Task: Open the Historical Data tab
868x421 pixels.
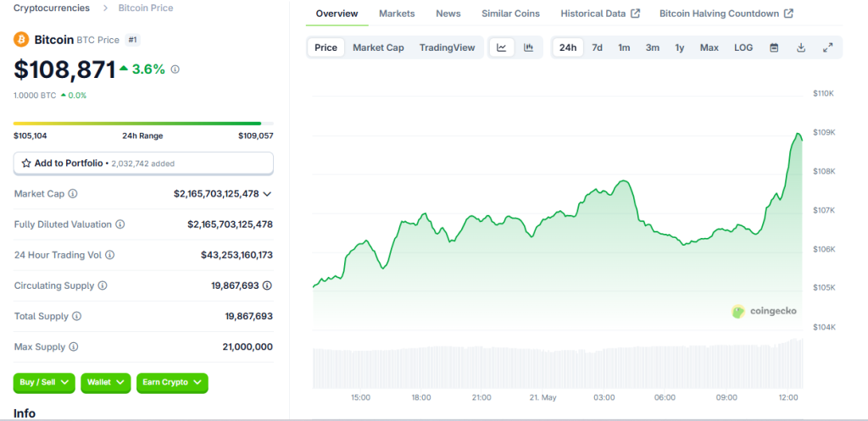Action: 600,14
